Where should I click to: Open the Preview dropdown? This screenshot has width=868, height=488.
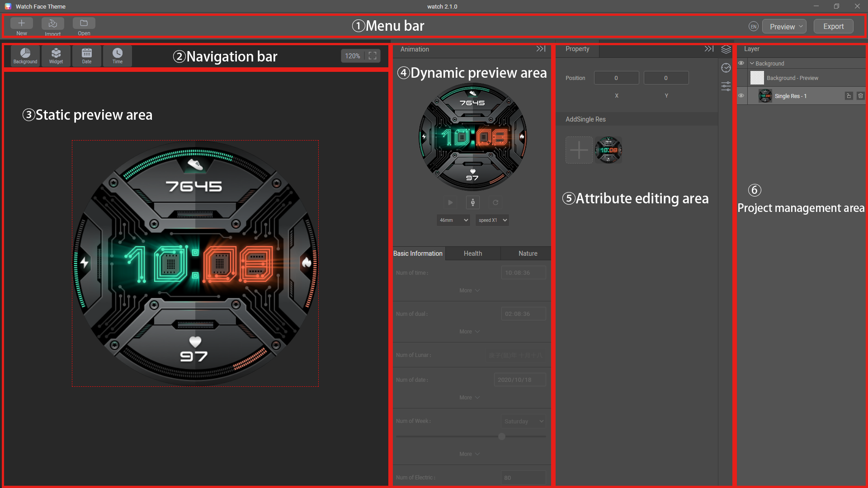(784, 27)
